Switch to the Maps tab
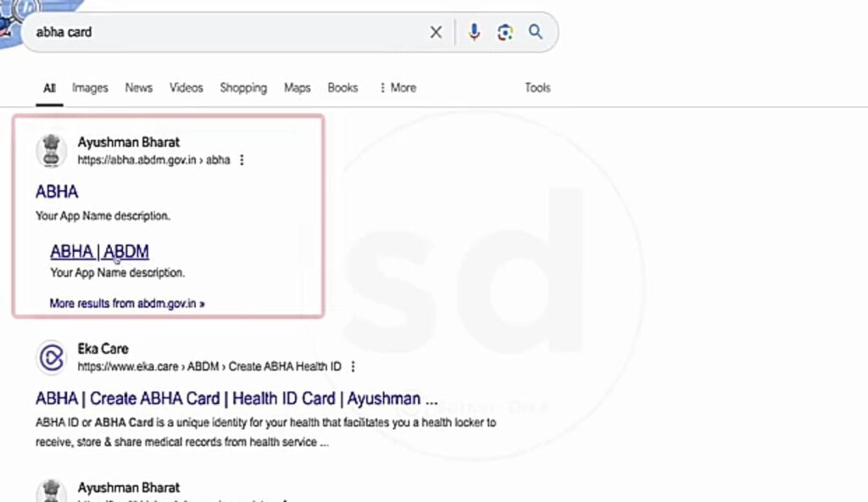This screenshot has width=868, height=502. [298, 87]
